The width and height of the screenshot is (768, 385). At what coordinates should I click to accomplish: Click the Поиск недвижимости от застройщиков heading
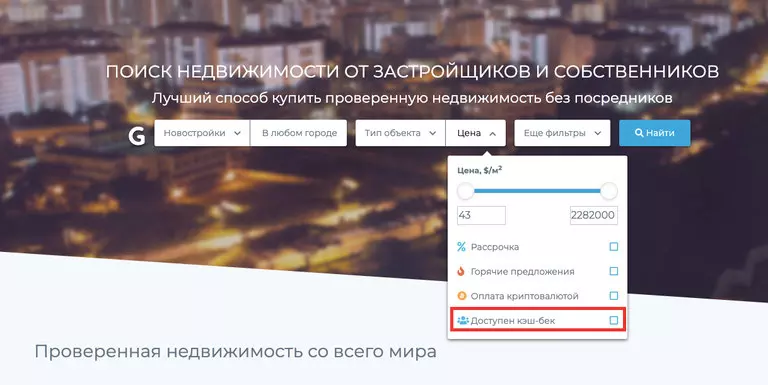click(x=412, y=72)
